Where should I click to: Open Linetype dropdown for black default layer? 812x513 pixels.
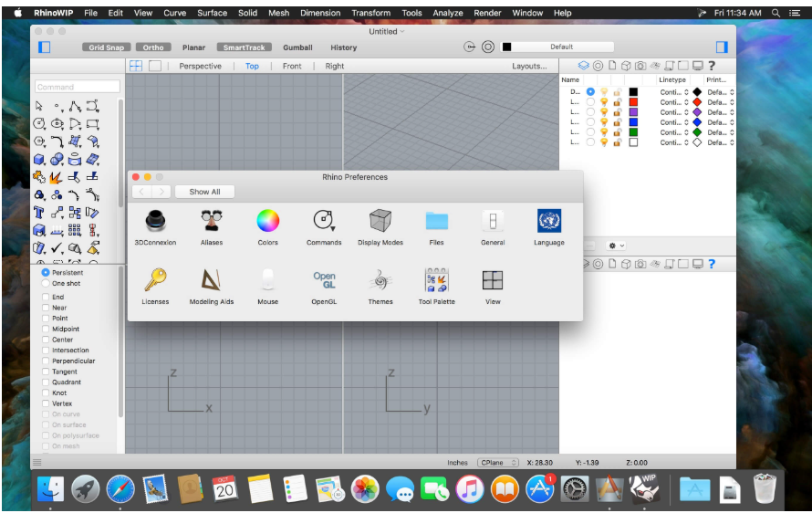(673, 92)
